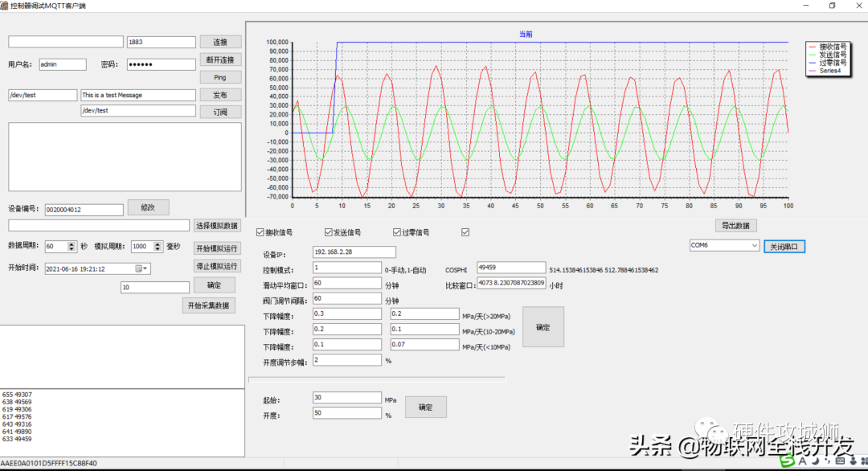Click 确定 next to 起始 and 开度 fields

click(426, 408)
